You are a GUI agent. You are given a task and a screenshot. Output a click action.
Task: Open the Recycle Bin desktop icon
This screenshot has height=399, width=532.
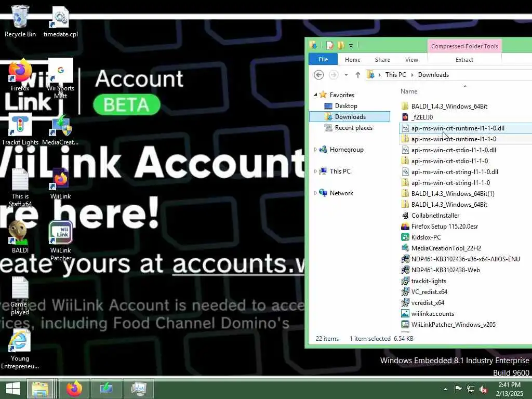20,21
